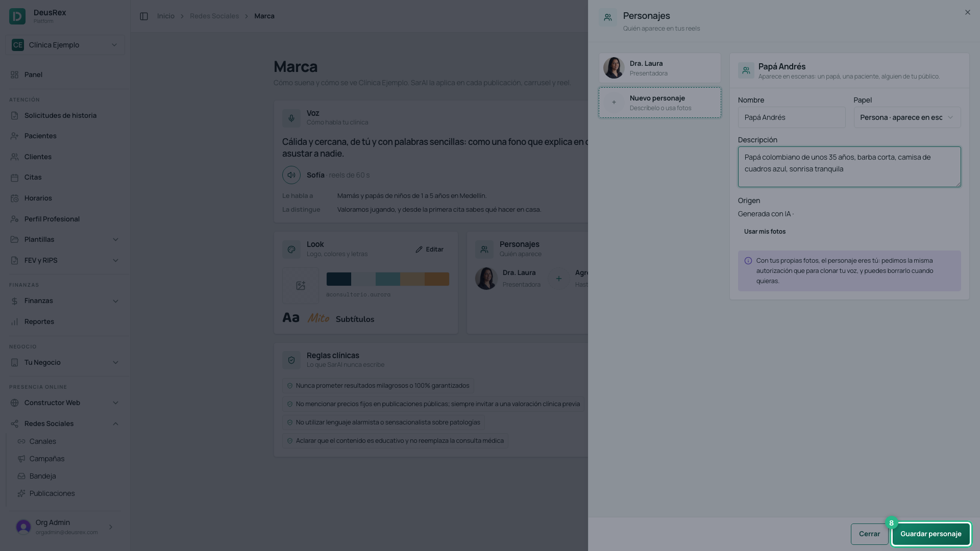Screen dimensions: 980x551
Task: Open Citas calendar item
Action: tap(65, 177)
